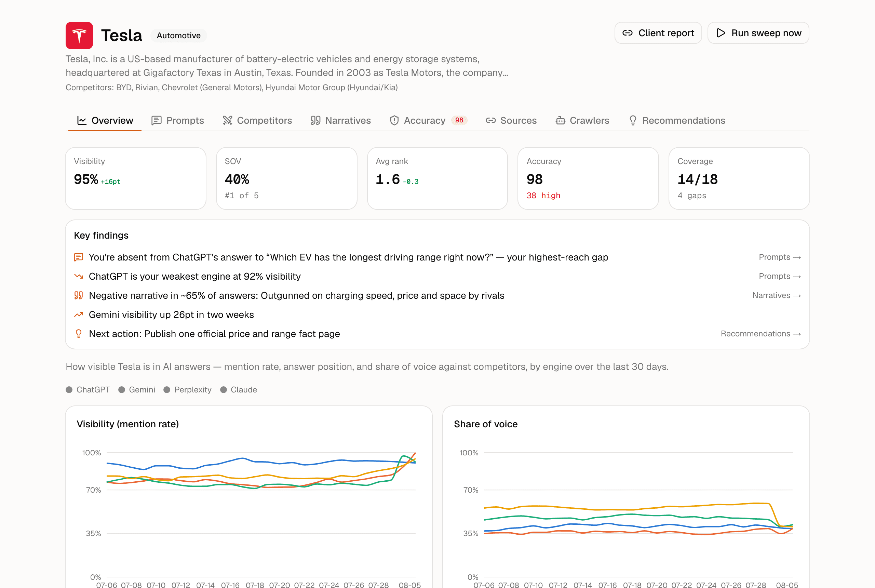
Task: Click the upward trend icon beside Gemini finding
Action: click(78, 315)
